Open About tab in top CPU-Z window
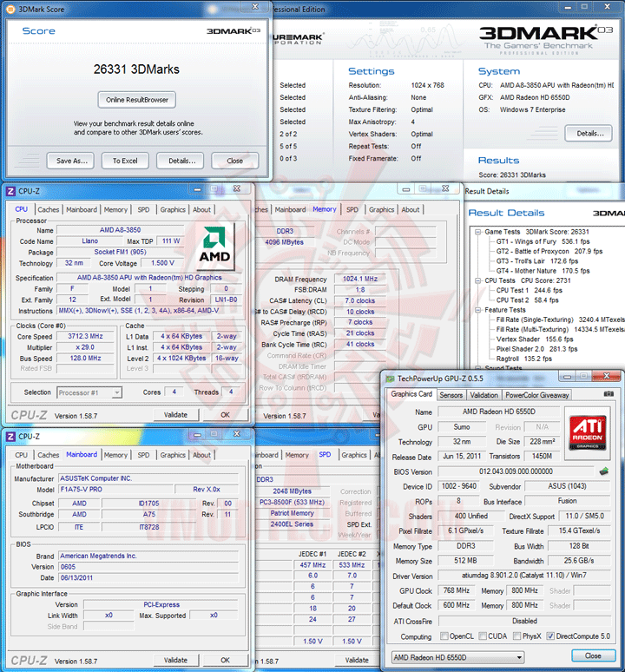The width and height of the screenshot is (625, 672). coord(201,209)
